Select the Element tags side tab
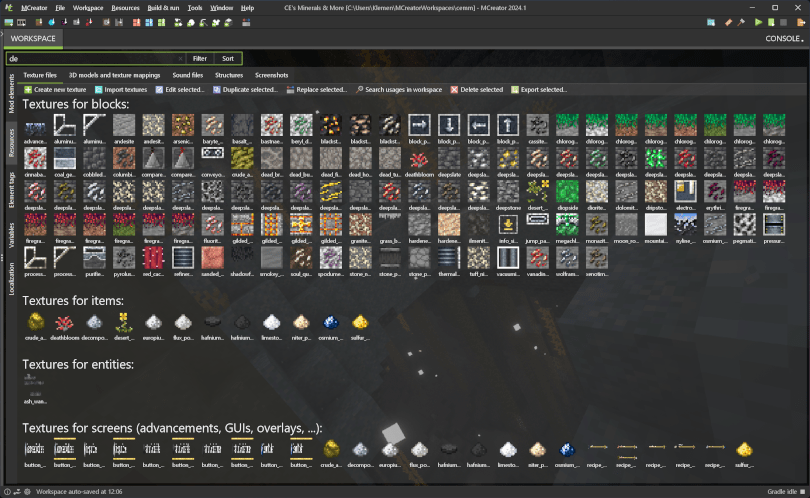Viewport: 810px width, 498px height. coord(11,190)
